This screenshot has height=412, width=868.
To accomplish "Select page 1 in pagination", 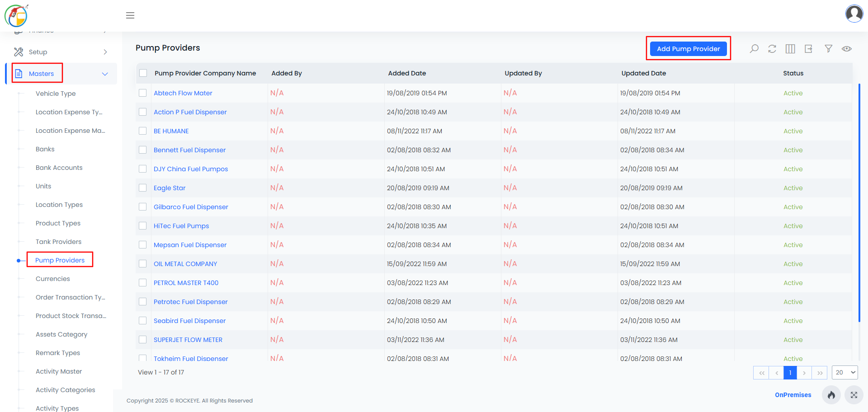I will 790,373.
